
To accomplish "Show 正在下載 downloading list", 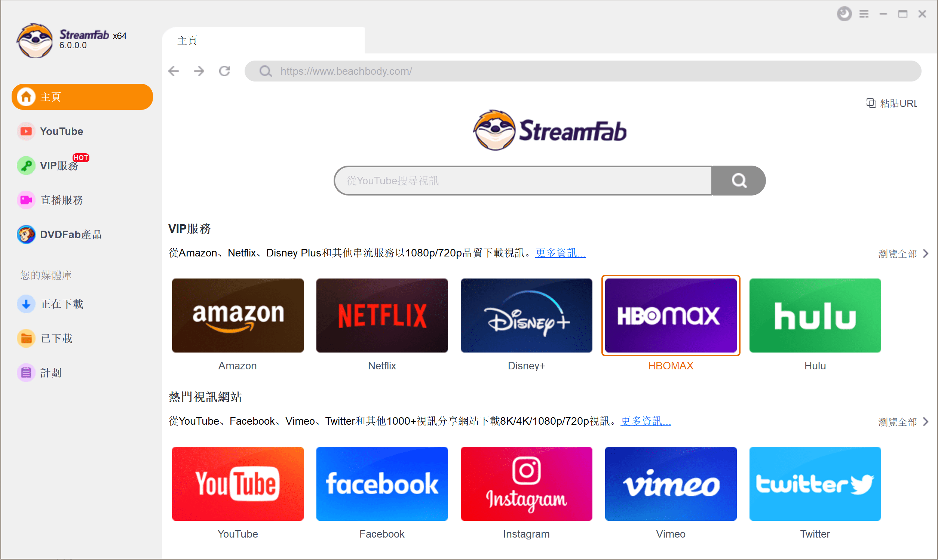I will point(50,304).
